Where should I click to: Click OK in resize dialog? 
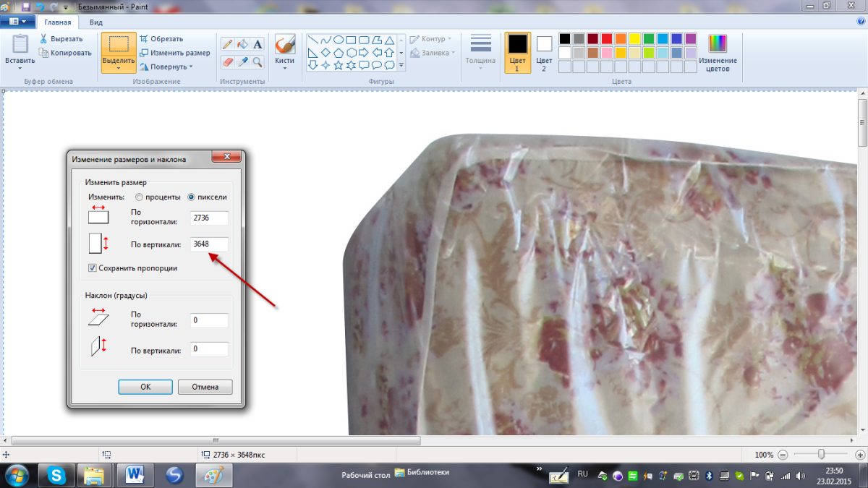coord(145,387)
